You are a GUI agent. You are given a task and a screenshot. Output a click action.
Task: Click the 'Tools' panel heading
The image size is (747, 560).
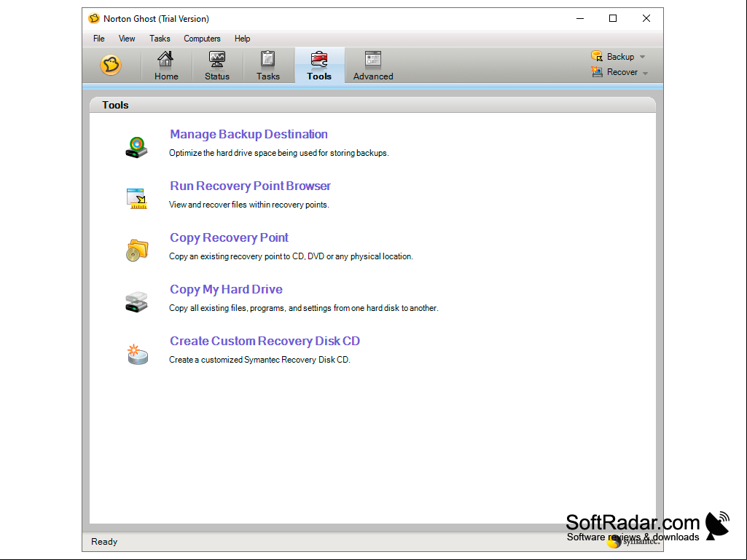(115, 106)
